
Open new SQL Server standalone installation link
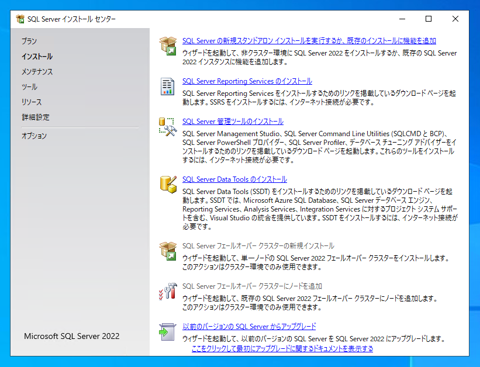click(x=309, y=41)
